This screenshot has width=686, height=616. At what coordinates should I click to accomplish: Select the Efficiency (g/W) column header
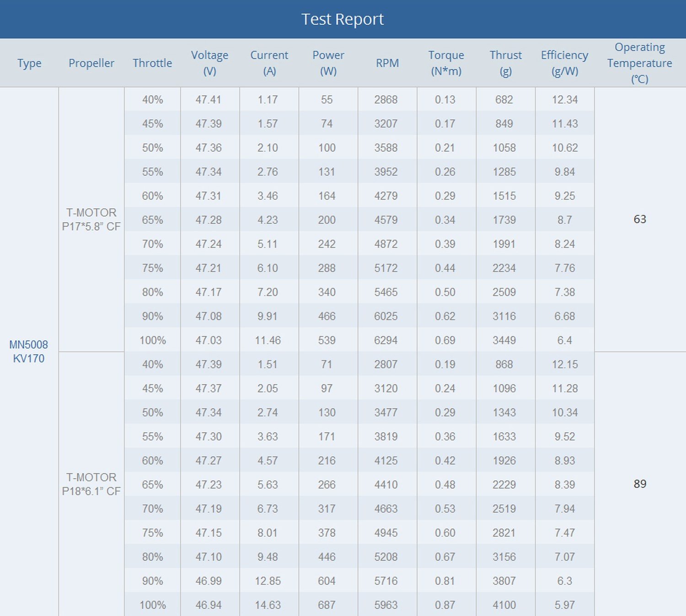tap(564, 63)
